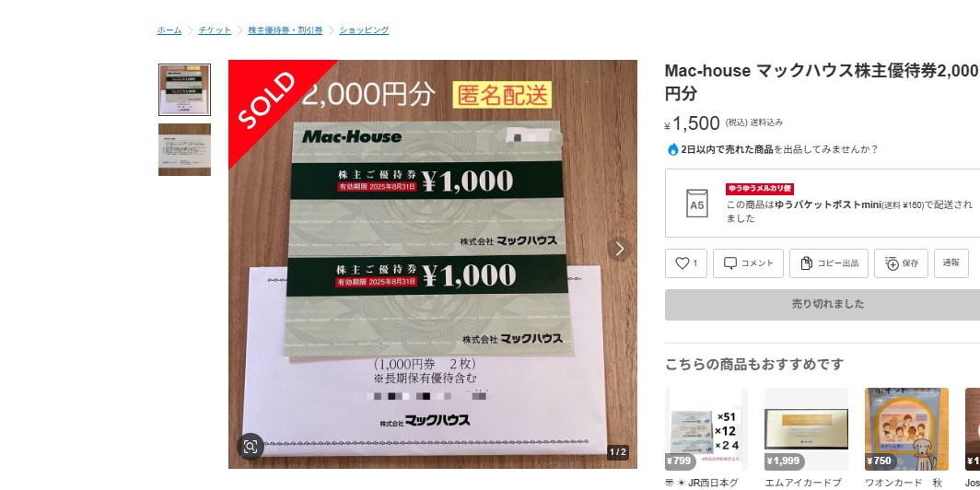This screenshot has height=490, width=980.
Task: Click the 売り切れました sold out button
Action: coord(827,304)
